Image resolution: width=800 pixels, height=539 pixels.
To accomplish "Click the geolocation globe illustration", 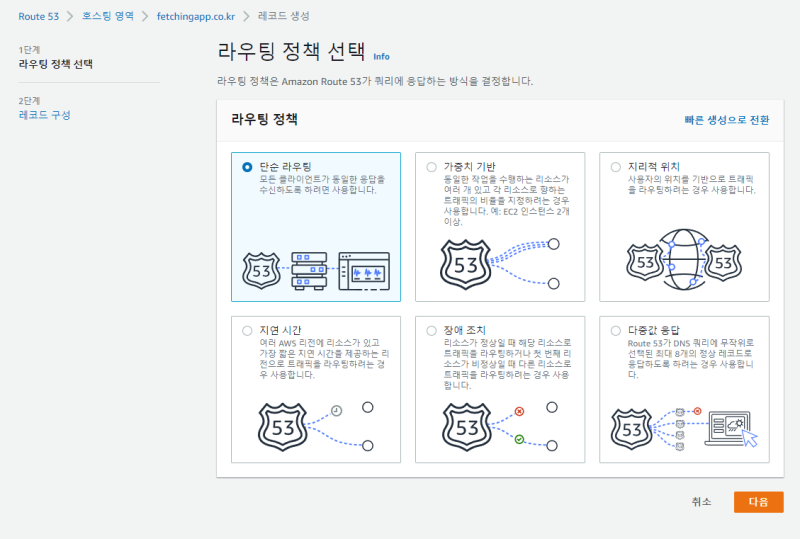I will [x=684, y=259].
